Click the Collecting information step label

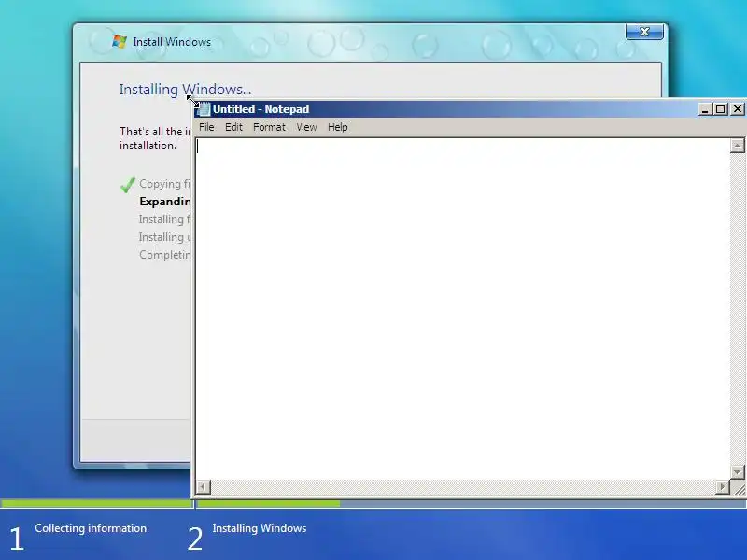(x=91, y=528)
